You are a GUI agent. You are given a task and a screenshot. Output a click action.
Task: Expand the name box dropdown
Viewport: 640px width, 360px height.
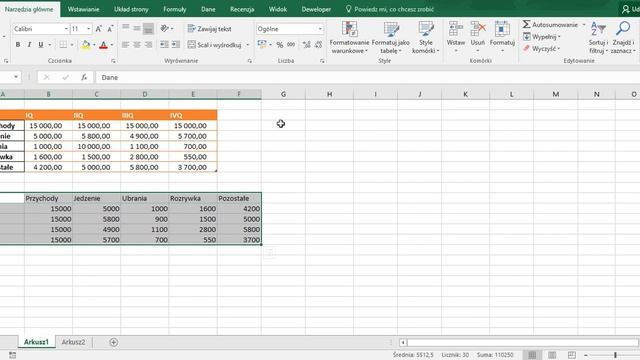click(16, 77)
